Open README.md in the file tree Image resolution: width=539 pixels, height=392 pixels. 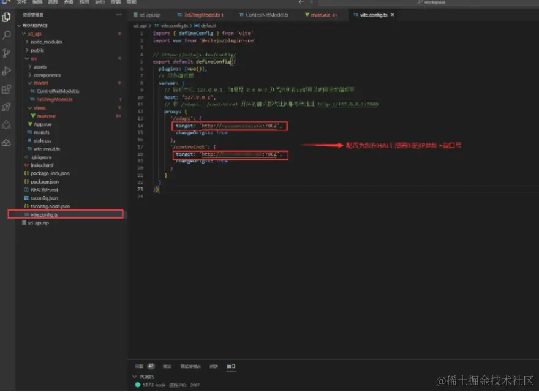(44, 190)
